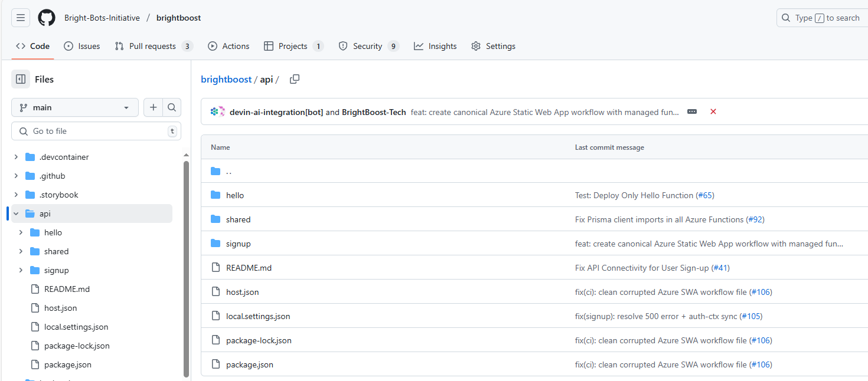
Task: Open pull request #65 link
Action: 705,195
